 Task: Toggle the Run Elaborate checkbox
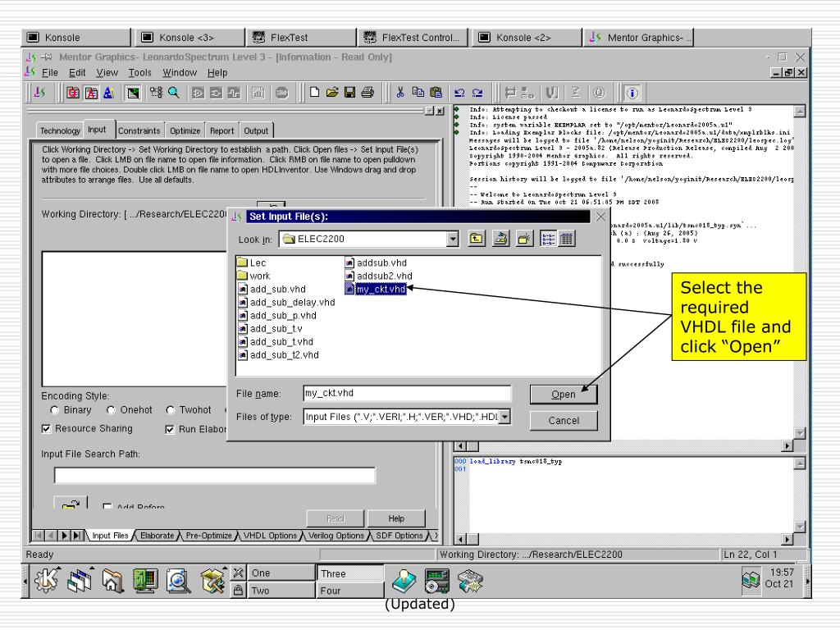(170, 429)
